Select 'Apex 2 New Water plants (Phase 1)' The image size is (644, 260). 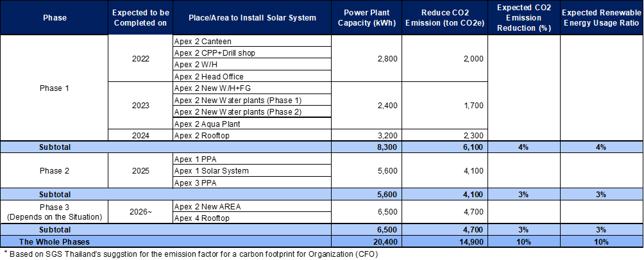(x=252, y=100)
